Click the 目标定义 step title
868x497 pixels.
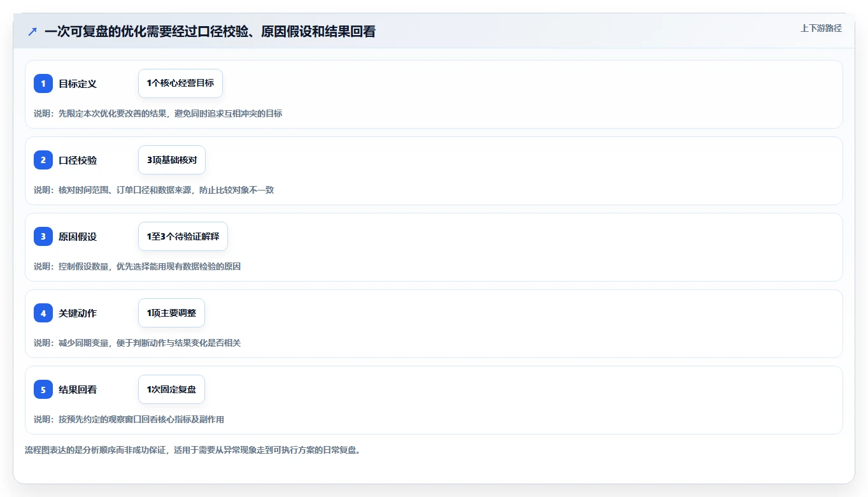pos(78,83)
